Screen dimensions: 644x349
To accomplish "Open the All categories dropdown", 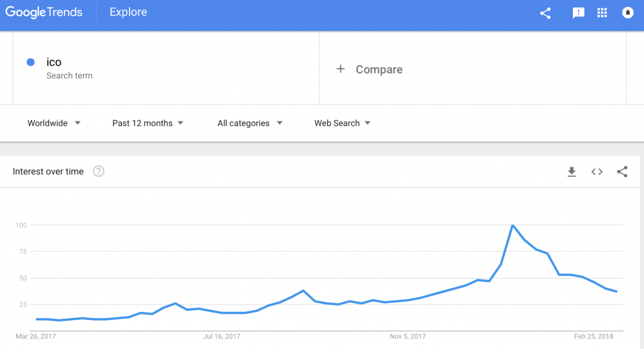I will [x=250, y=123].
